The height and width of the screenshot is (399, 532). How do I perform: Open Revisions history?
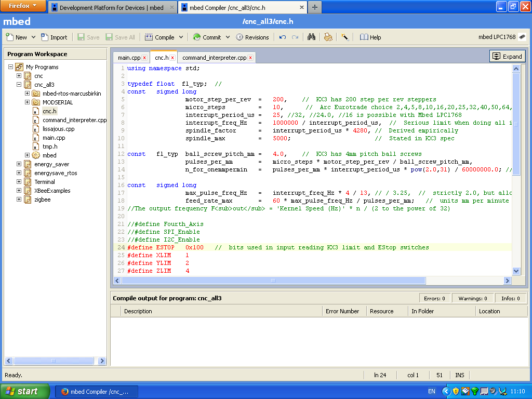pos(252,37)
